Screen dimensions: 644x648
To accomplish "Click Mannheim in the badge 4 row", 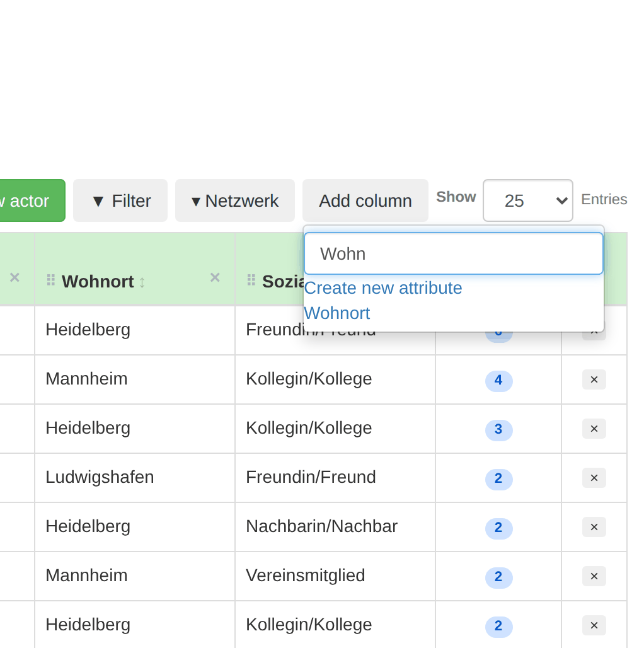I will pyautogui.click(x=86, y=379).
